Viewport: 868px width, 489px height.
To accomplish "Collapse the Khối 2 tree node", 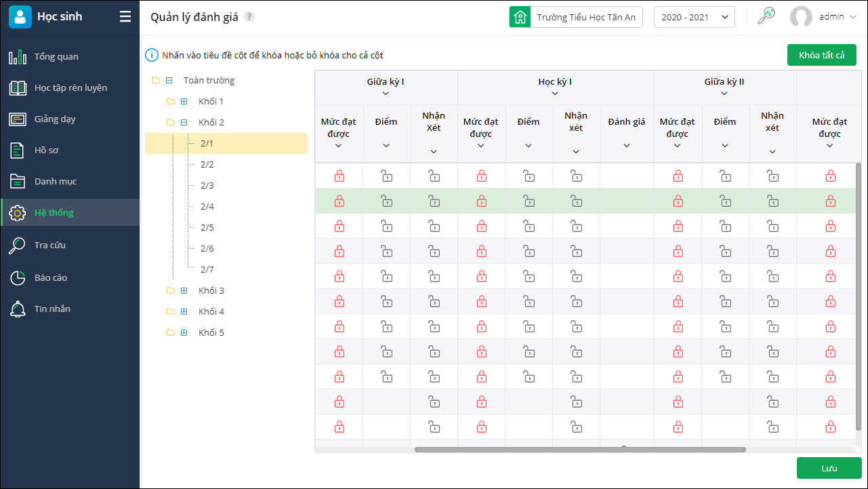I will [x=184, y=123].
